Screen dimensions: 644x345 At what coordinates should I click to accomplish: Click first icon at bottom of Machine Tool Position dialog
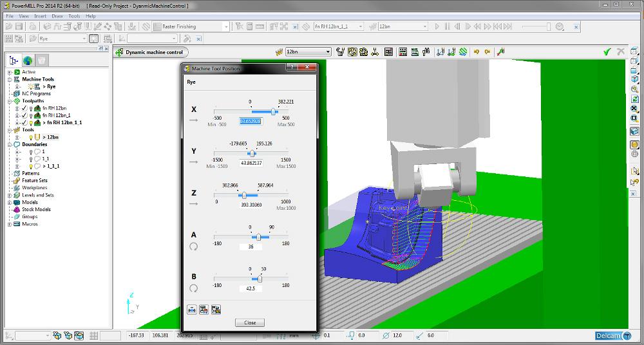click(x=192, y=310)
